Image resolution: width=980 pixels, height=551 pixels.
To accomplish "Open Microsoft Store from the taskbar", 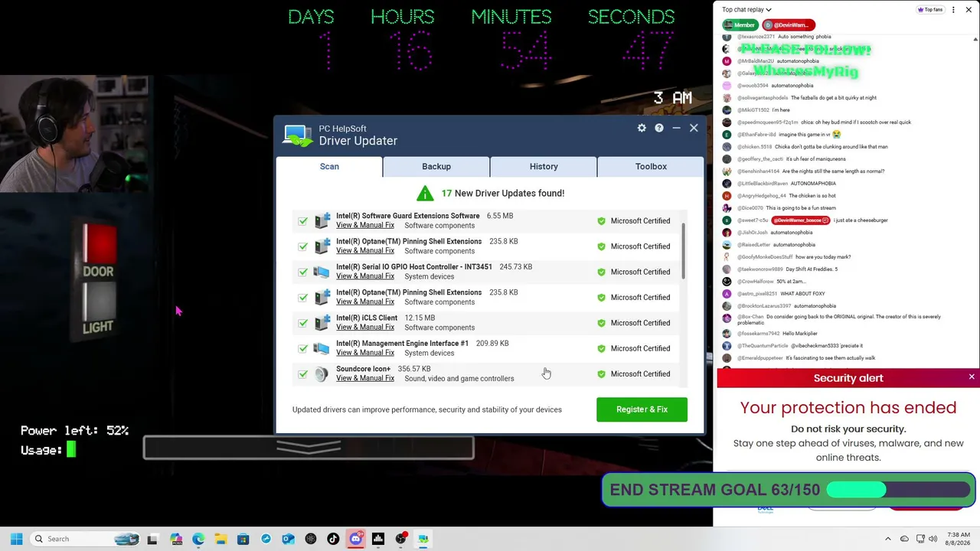I will 243,539.
